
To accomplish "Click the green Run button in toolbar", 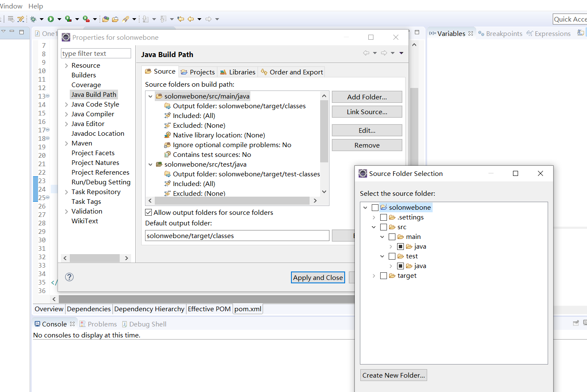I will (51, 19).
